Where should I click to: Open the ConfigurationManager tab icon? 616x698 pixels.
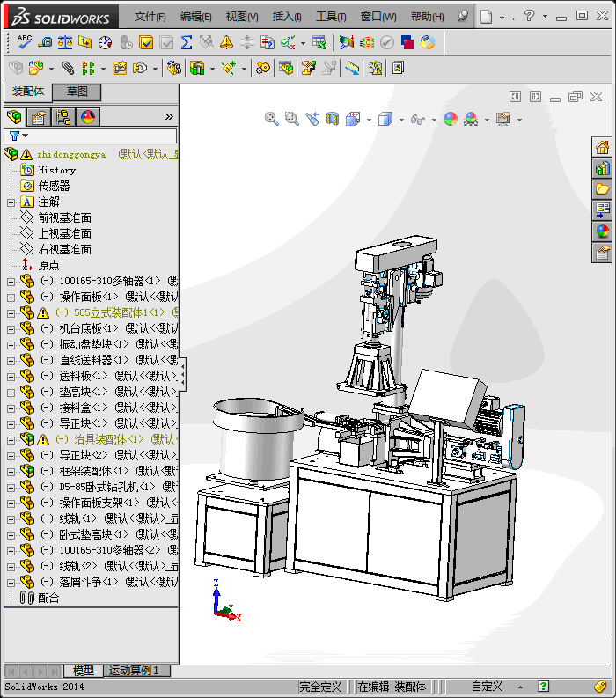pos(63,117)
